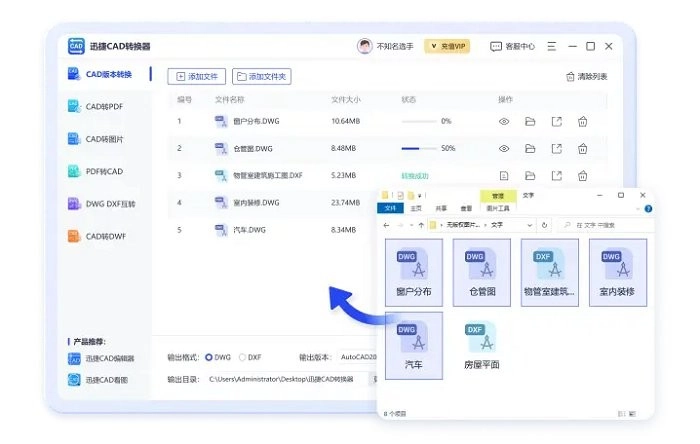Open the PDF转CAD conversion mode
Image resolution: width=700 pixels, height=444 pixels.
[103, 171]
